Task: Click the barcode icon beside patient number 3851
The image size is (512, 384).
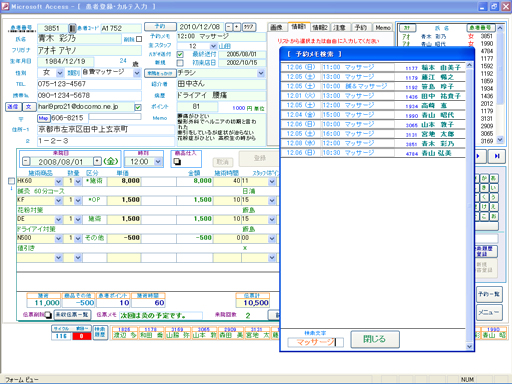Action: pos(72,28)
